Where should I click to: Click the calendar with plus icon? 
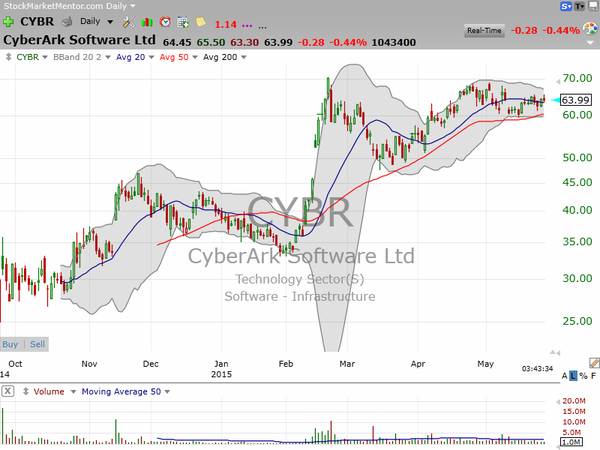pos(183,22)
